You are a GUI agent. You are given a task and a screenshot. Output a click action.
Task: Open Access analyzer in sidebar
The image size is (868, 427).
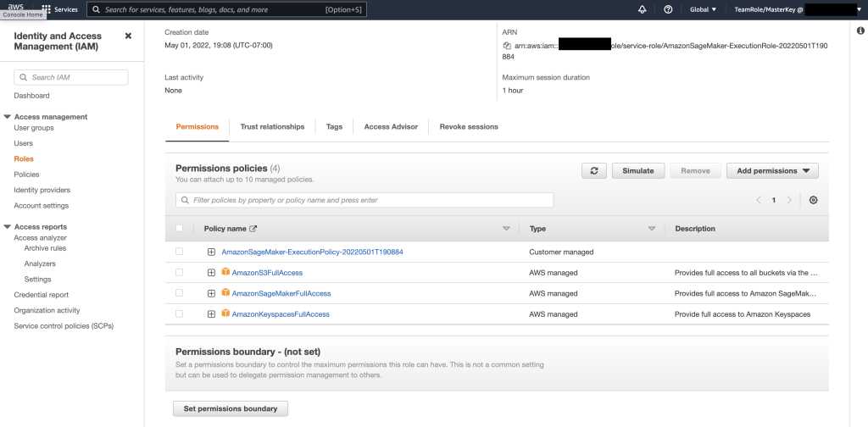tap(41, 238)
